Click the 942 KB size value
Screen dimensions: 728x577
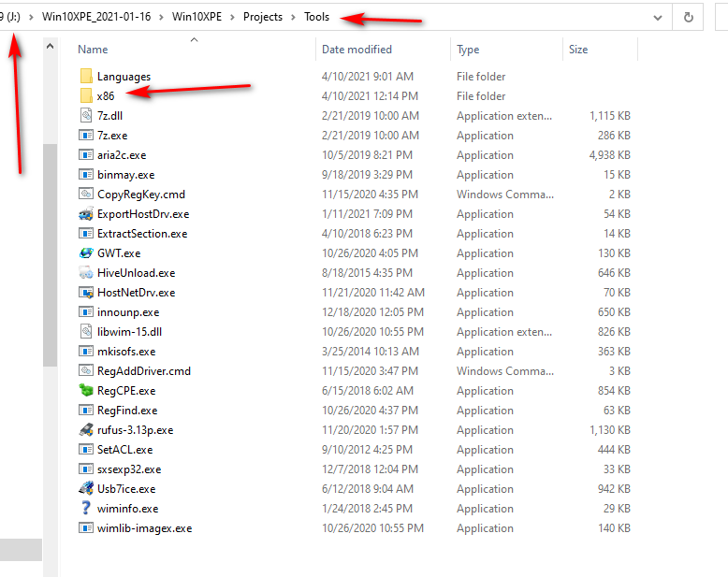614,489
